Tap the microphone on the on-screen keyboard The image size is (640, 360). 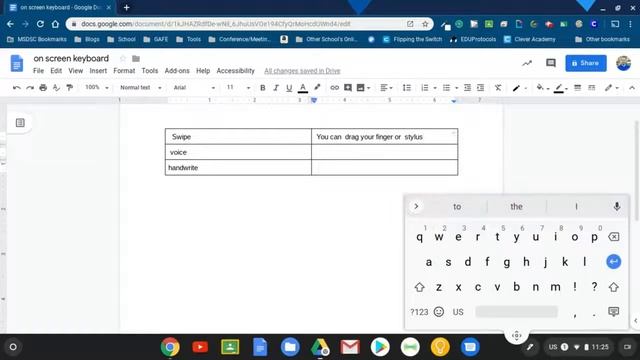617,207
